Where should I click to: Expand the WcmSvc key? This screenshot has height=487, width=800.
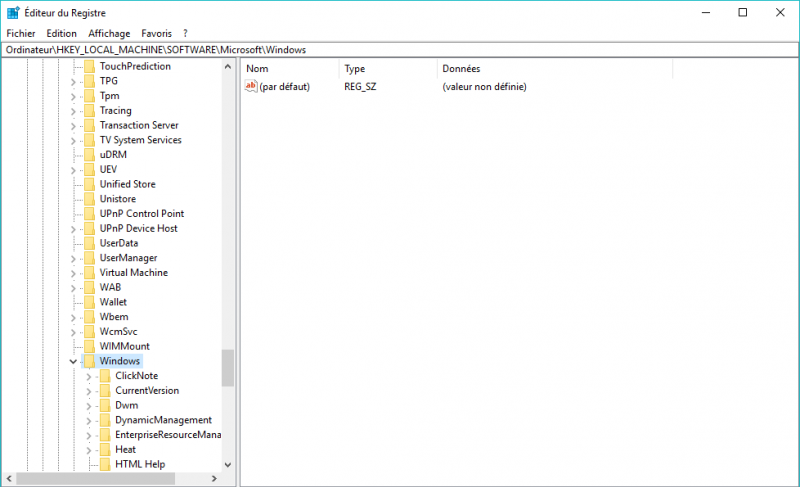pyautogui.click(x=73, y=333)
